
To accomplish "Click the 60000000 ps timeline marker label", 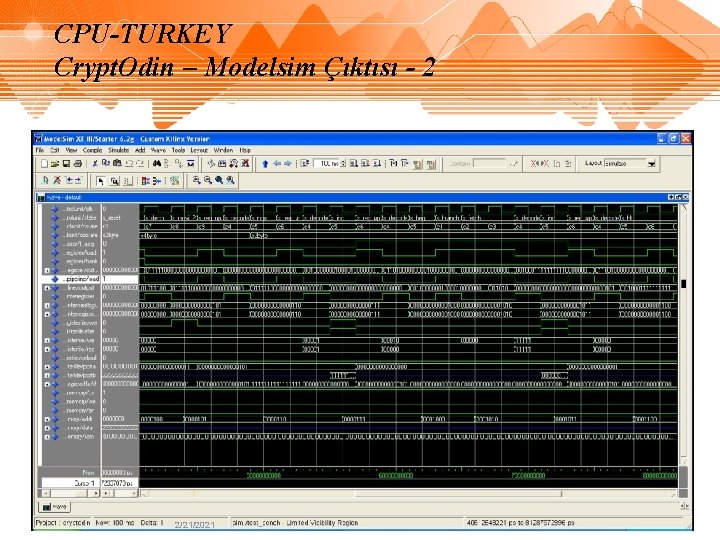I will 395,476.
